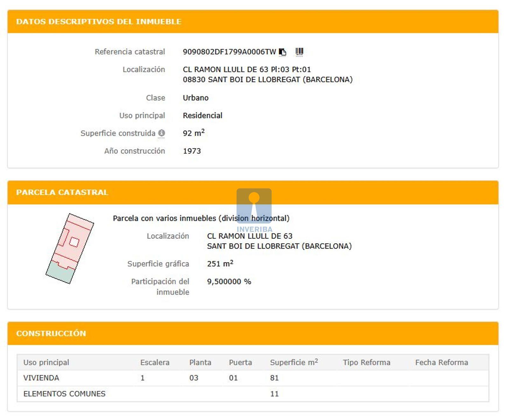Select the VIVIENDA row cell
The image size is (509, 420).
[41, 378]
